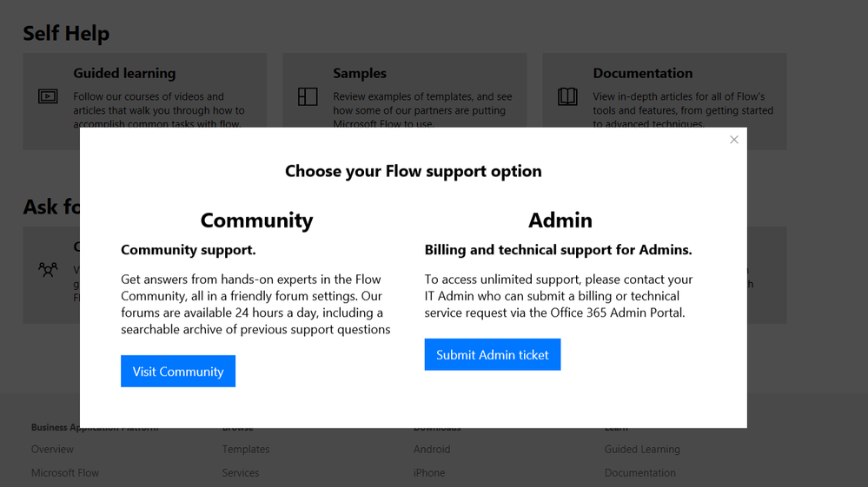Click the Self Help heading
The image size is (868, 487).
point(66,33)
